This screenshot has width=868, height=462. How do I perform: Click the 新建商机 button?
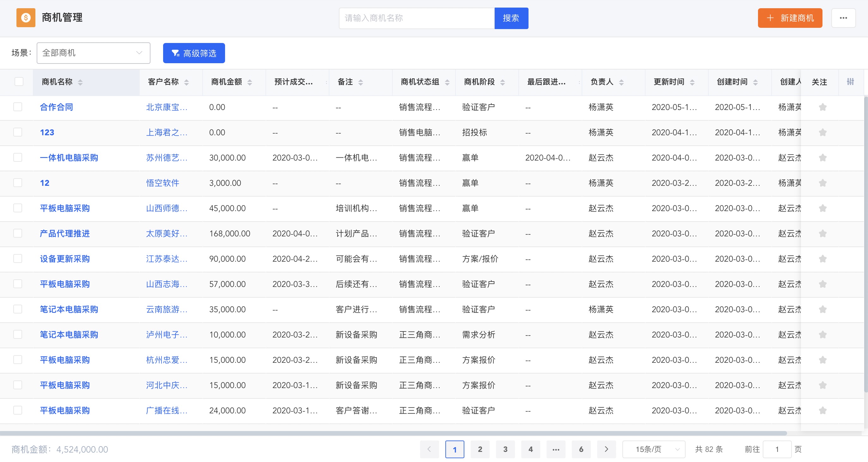tap(790, 18)
